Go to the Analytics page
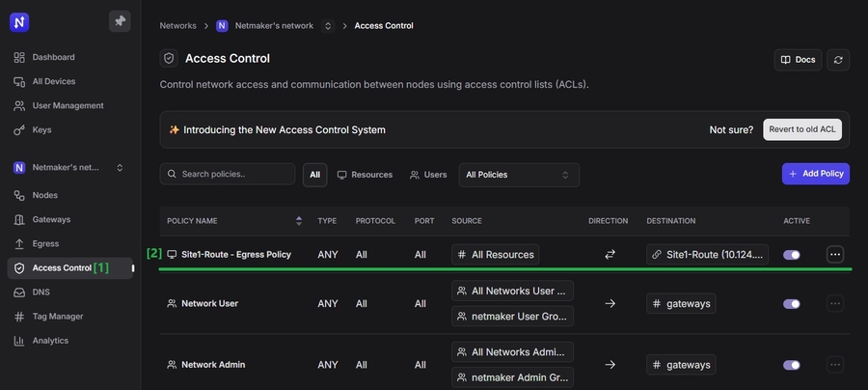The height and width of the screenshot is (390, 868). [x=50, y=341]
